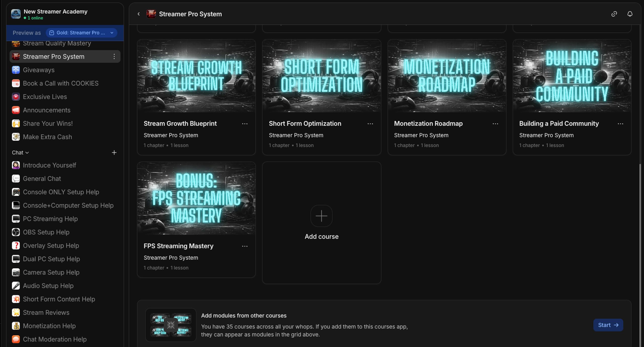The height and width of the screenshot is (347, 644).
Task: Click Start to add modules
Action: pyautogui.click(x=608, y=325)
